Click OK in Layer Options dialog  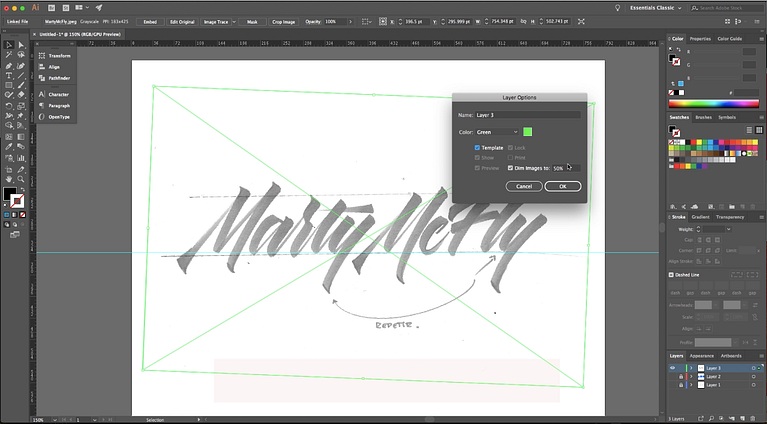(x=563, y=186)
